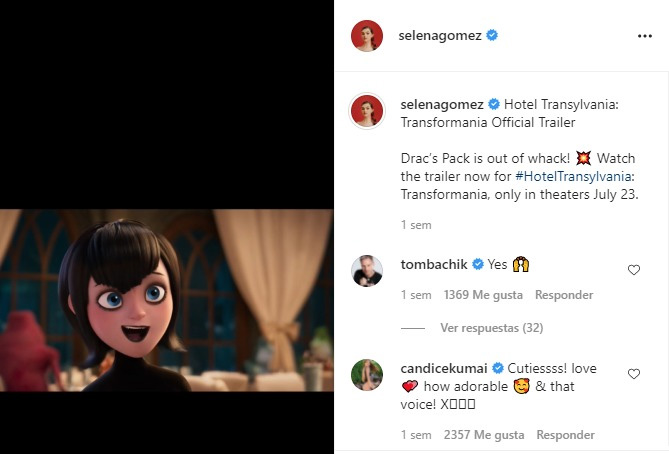Open tombachik's profile picture
The height and width of the screenshot is (454, 669).
point(367,271)
